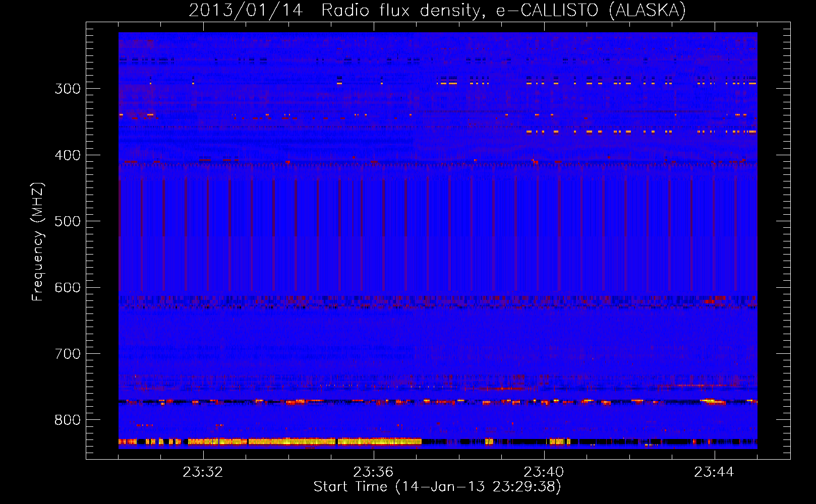Click the 23:32 time tick label
Screen dimensions: 816x504
click(x=203, y=472)
